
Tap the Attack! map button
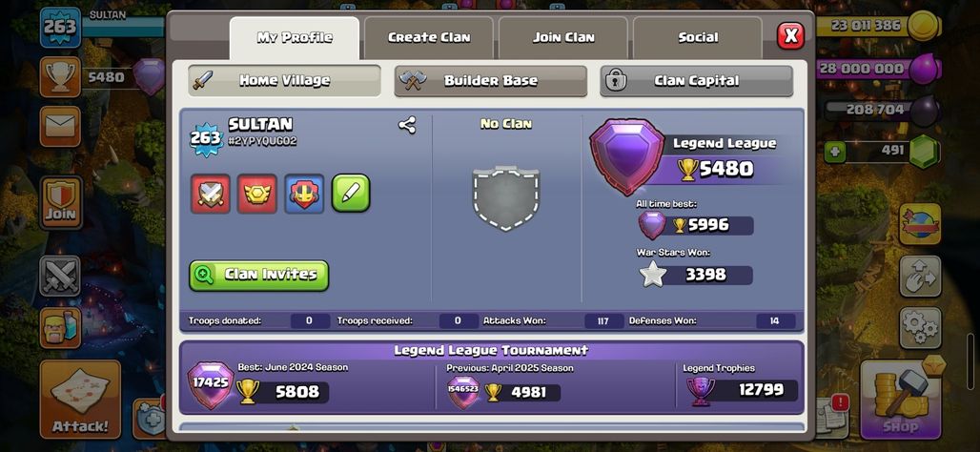pos(80,399)
